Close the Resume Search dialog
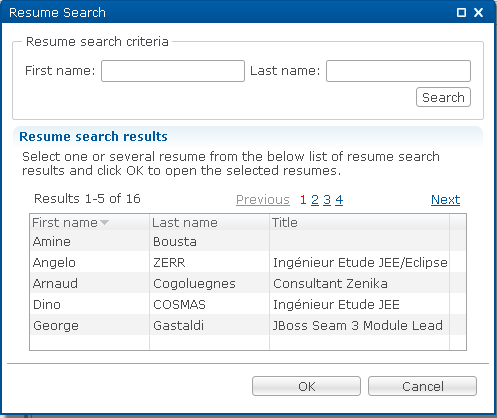Image resolution: width=497 pixels, height=418 pixels. click(478, 13)
